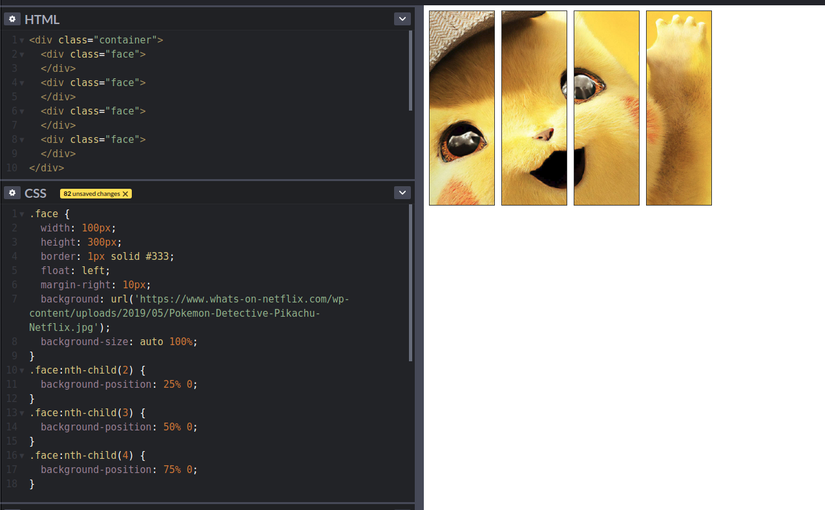Screen dimensions: 825x510
Task: Open the HTML panel dropdown chevron
Action: pyautogui.click(x=402, y=19)
